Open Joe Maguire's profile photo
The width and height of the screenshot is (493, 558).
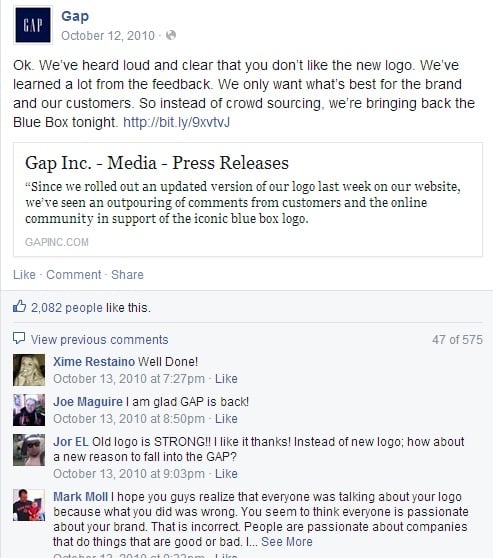tap(29, 410)
